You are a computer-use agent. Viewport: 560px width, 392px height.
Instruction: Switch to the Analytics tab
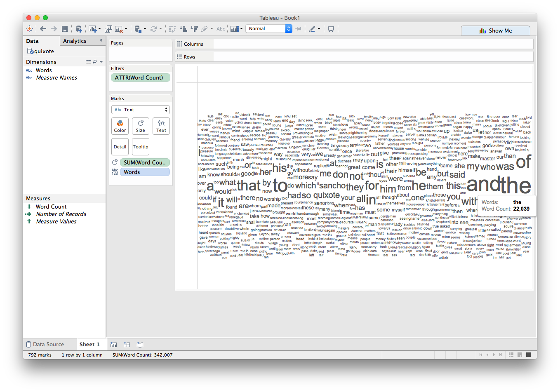tap(75, 41)
